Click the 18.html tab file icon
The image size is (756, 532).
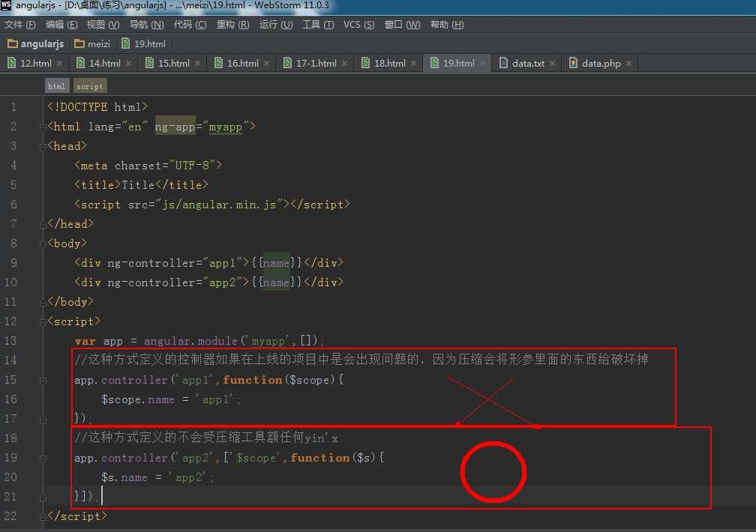366,63
